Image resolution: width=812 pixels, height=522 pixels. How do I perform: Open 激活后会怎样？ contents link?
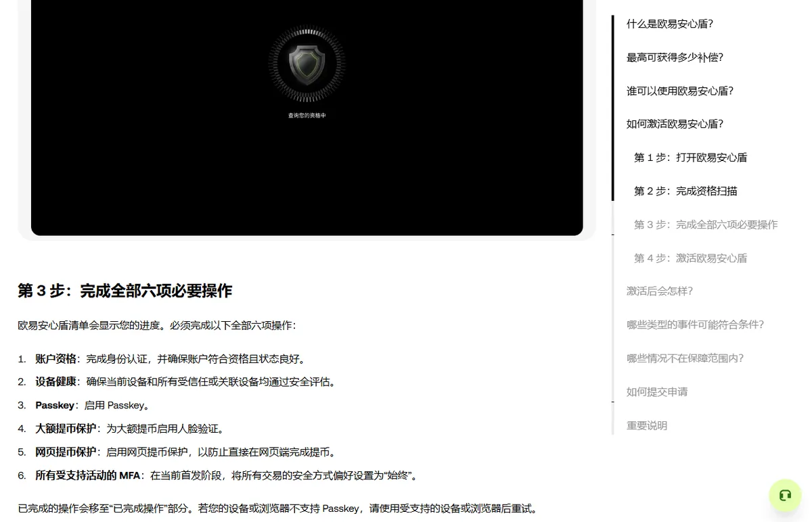[x=660, y=291]
